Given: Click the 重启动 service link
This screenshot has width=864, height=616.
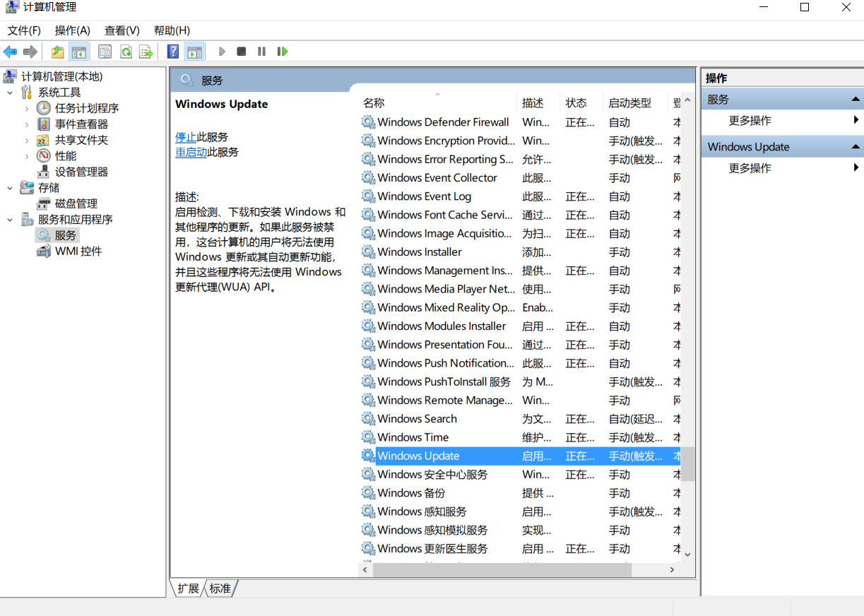Looking at the screenshot, I should 191,152.
